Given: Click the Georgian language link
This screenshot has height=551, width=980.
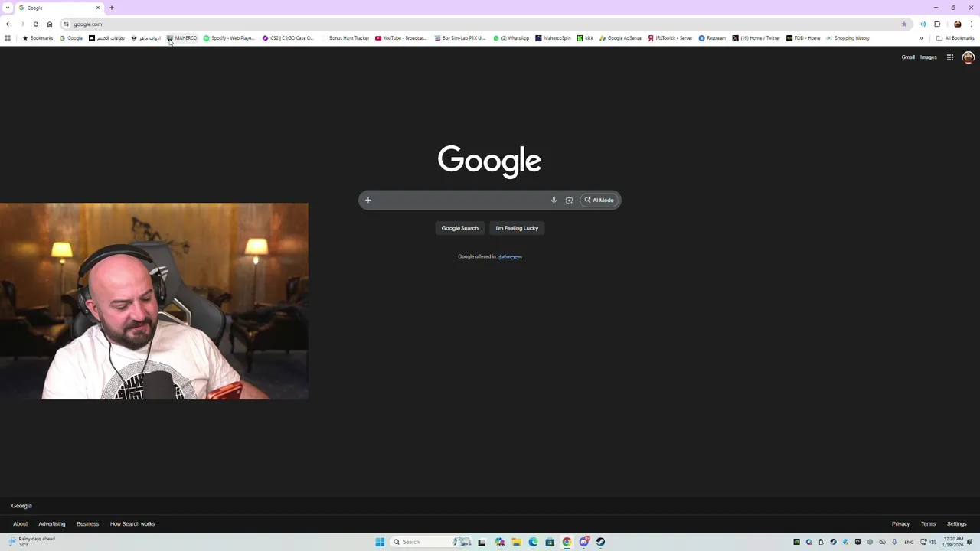Looking at the screenshot, I should (510, 256).
